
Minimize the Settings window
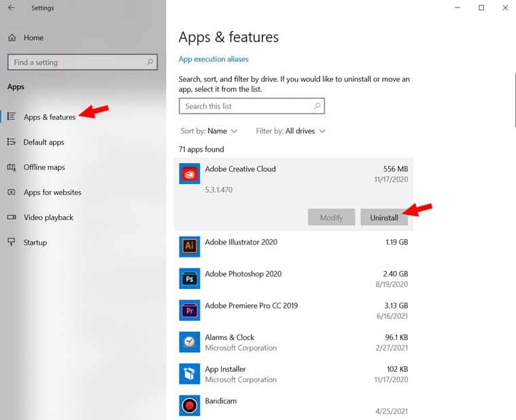tap(458, 7)
